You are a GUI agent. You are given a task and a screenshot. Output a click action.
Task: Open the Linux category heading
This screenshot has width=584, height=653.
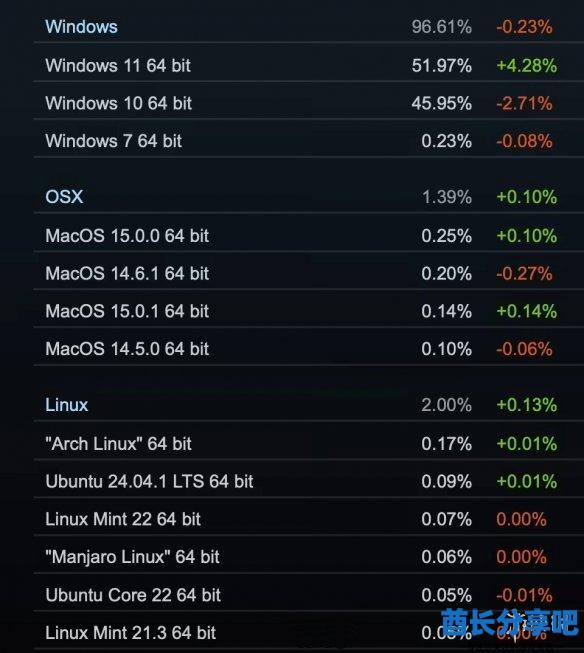67,405
